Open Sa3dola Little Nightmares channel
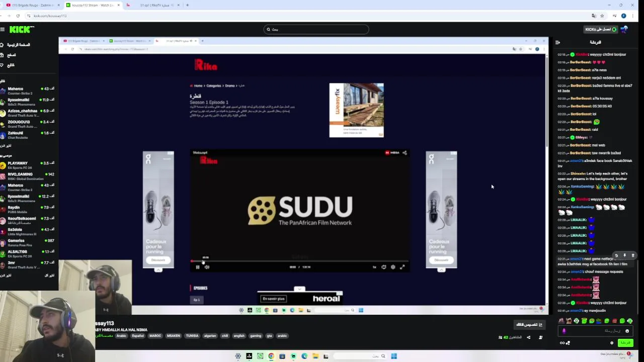This screenshot has width=644, height=362. point(28,231)
